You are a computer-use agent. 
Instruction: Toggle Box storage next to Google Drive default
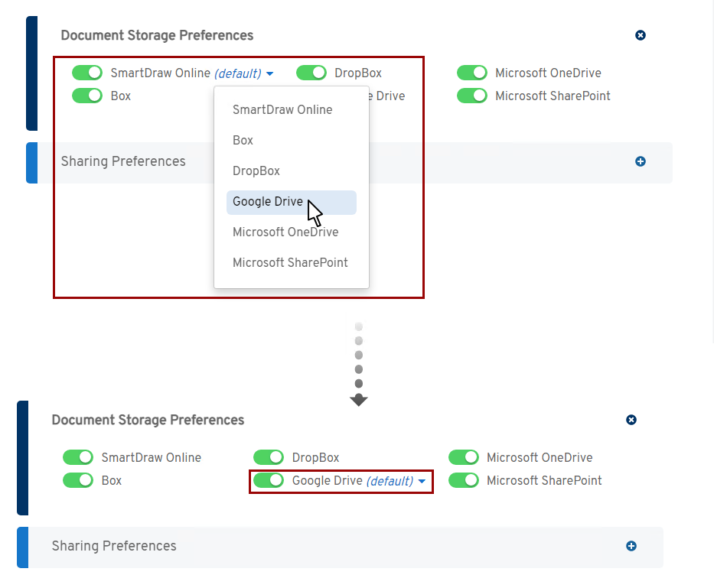tap(78, 481)
